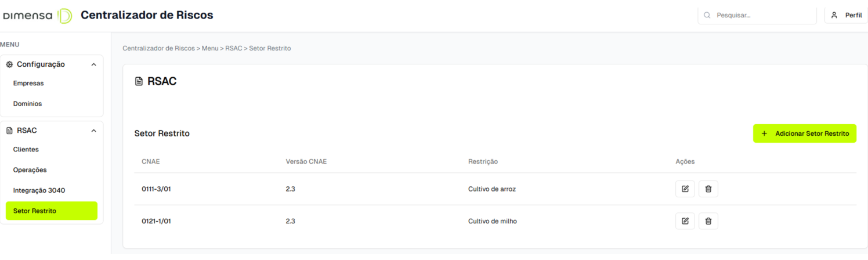The width and height of the screenshot is (868, 260).
Task: Delete the Cultivo de milho row
Action: (708, 221)
